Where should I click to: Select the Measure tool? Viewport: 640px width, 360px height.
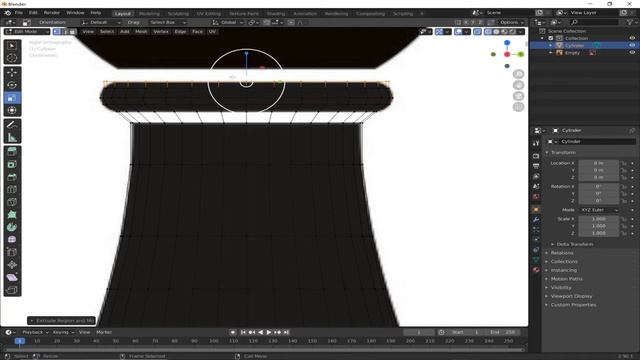(12, 138)
